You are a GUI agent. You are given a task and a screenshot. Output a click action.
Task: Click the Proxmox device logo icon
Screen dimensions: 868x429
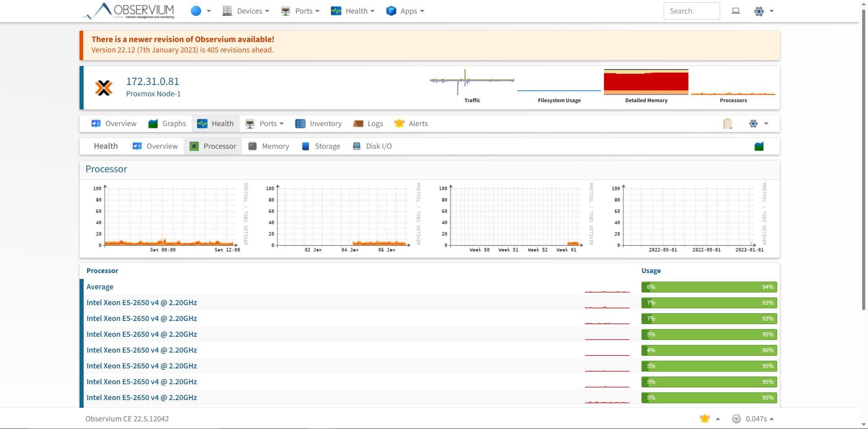104,88
